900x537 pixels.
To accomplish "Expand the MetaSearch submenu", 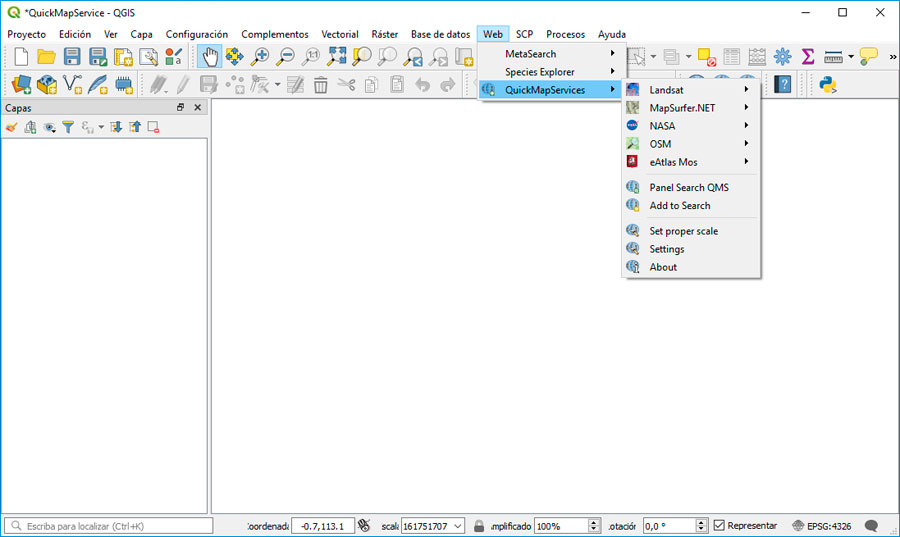I will (552, 53).
